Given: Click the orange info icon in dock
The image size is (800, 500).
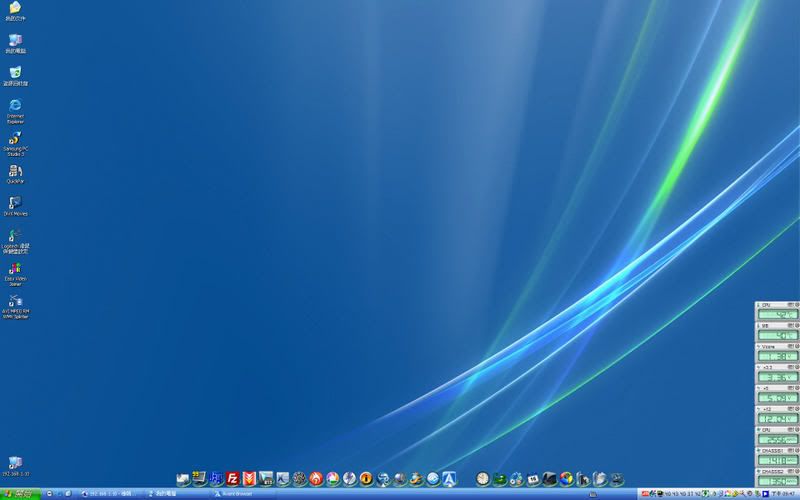Looking at the screenshot, I should 366,479.
